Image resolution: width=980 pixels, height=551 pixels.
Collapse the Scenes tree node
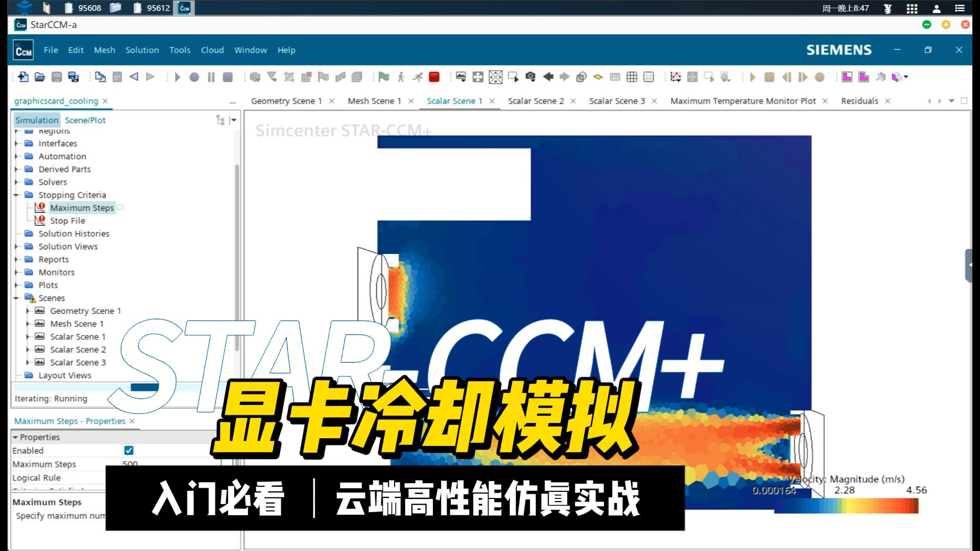(x=17, y=298)
